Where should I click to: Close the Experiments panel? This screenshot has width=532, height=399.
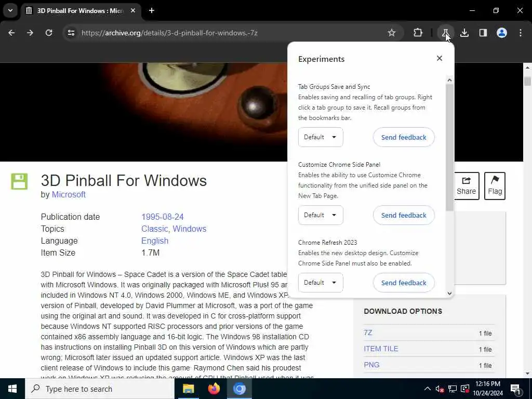440,58
